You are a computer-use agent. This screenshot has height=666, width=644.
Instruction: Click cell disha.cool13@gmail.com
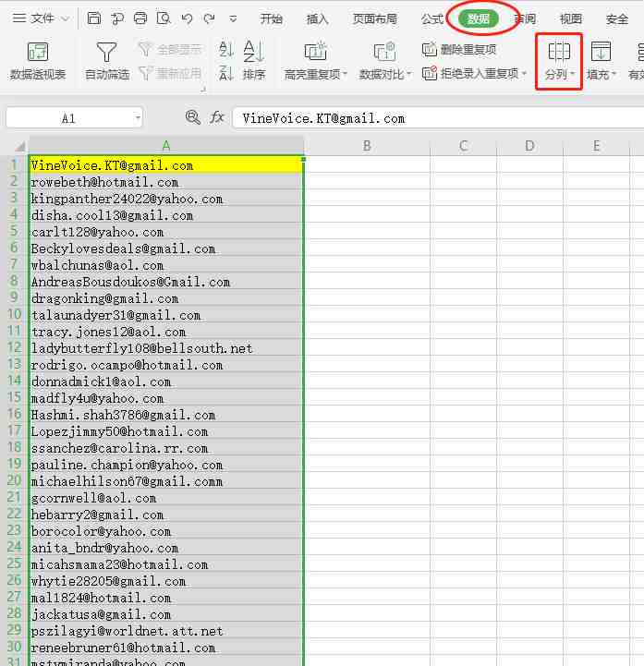[x=166, y=215]
